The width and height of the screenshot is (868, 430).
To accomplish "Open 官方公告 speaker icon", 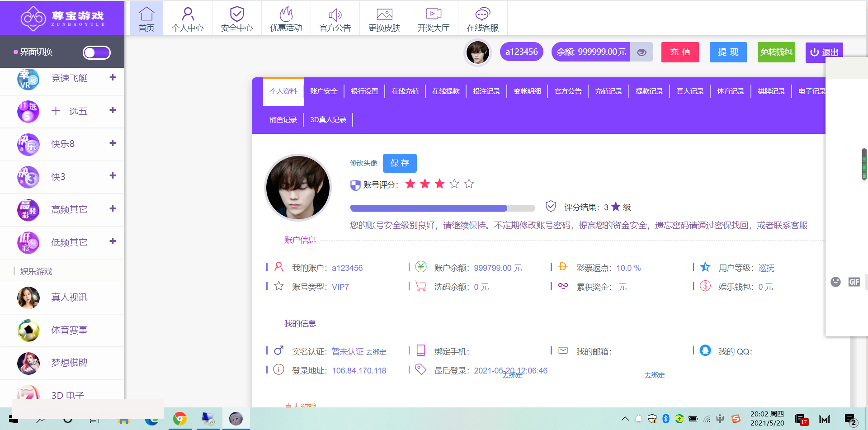I will (335, 14).
